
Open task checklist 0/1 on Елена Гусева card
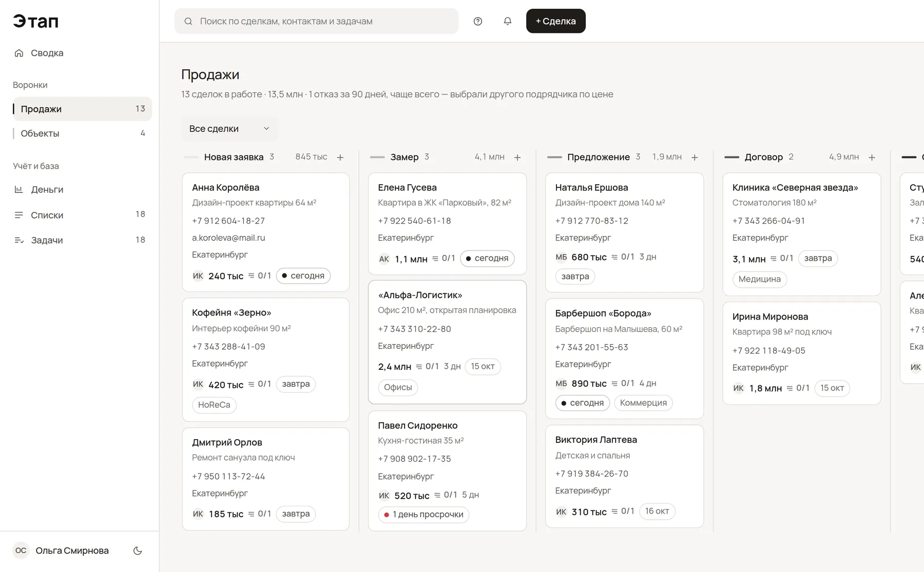point(444,258)
